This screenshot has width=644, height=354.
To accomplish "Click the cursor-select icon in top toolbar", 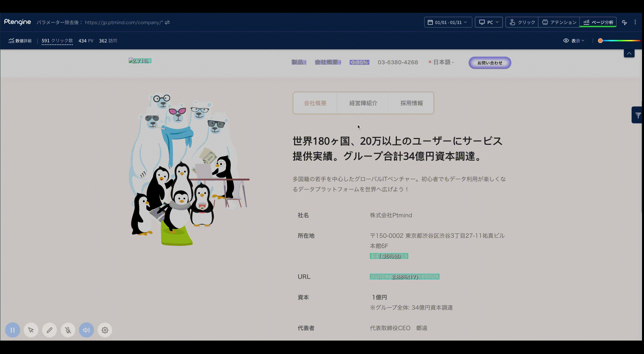I will 624,23.
